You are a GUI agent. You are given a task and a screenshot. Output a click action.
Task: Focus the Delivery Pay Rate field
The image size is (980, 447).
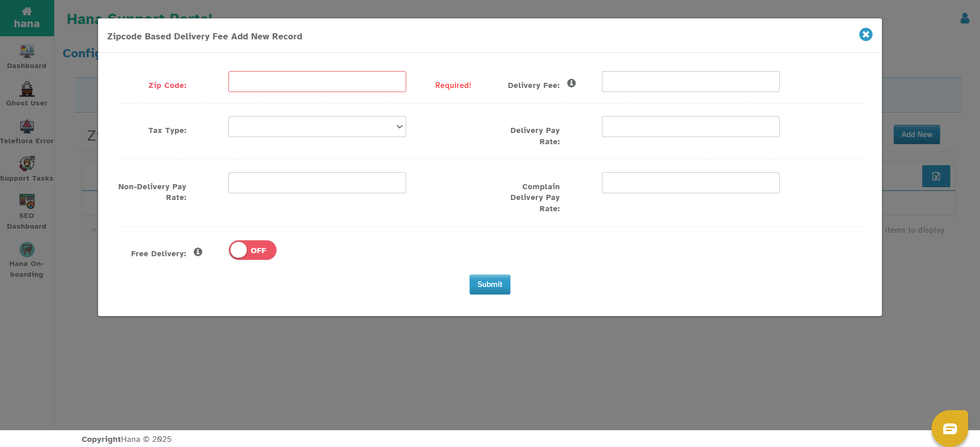tap(691, 126)
